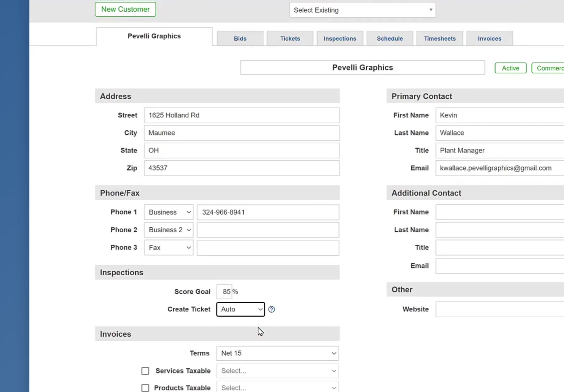This screenshot has height=392, width=564.
Task: Edit the Score Goal percentage field
Action: tap(225, 292)
